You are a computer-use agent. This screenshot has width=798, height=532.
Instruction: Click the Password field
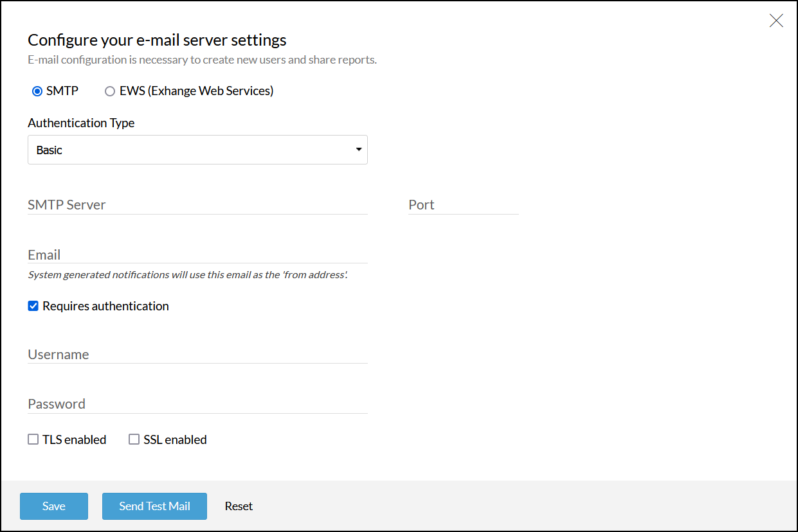(197, 403)
